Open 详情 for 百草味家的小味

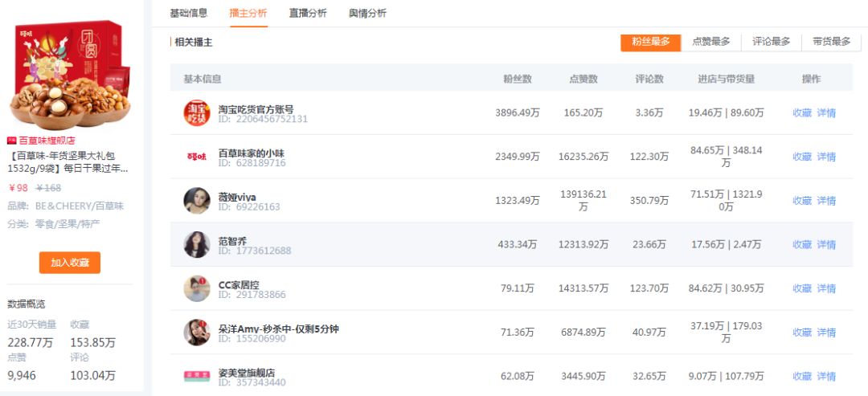point(826,157)
